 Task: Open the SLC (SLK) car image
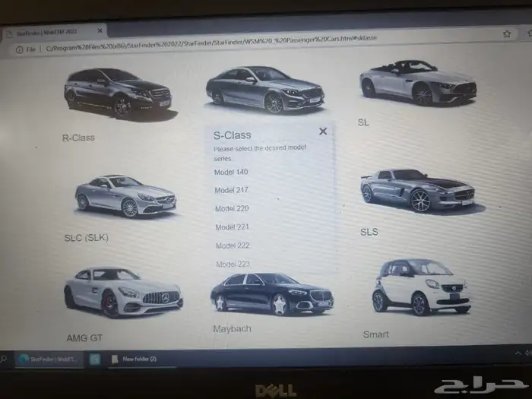pos(125,197)
